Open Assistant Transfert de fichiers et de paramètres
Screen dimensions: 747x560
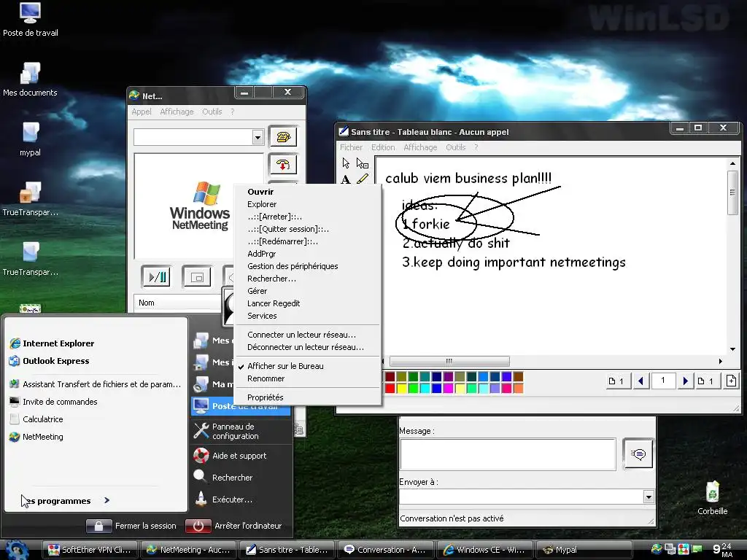[x=96, y=384]
